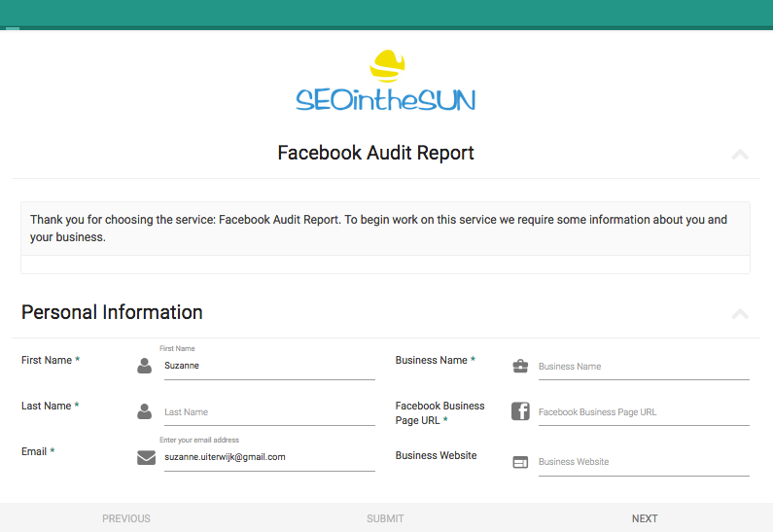Click the 'Thank you for choosing' message text
The height and width of the screenshot is (532, 773).
point(378,229)
